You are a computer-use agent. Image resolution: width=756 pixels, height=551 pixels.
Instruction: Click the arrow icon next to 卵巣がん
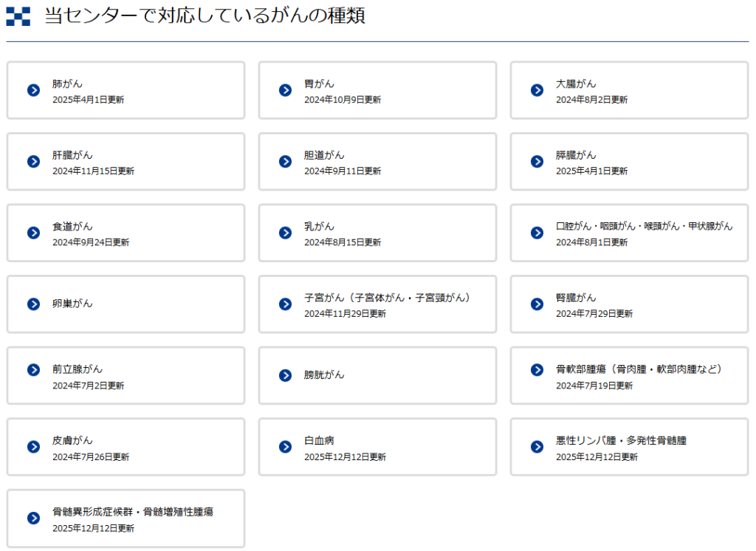tap(33, 304)
